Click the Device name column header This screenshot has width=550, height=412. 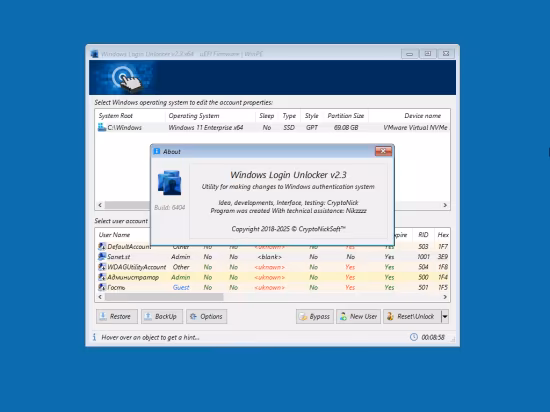[x=409, y=116]
